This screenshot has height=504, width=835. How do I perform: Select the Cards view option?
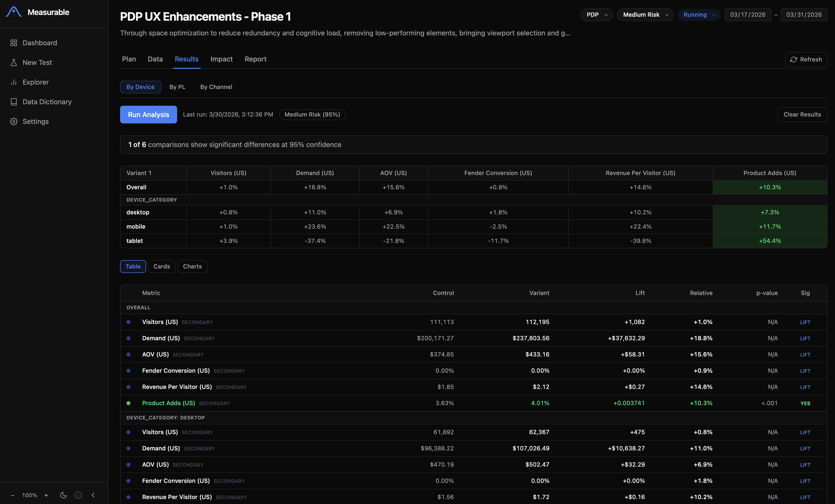click(162, 266)
